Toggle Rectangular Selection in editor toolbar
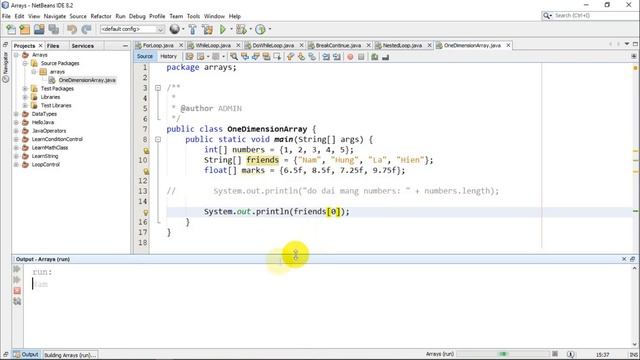The width and height of the screenshot is (640, 360). click(x=277, y=57)
